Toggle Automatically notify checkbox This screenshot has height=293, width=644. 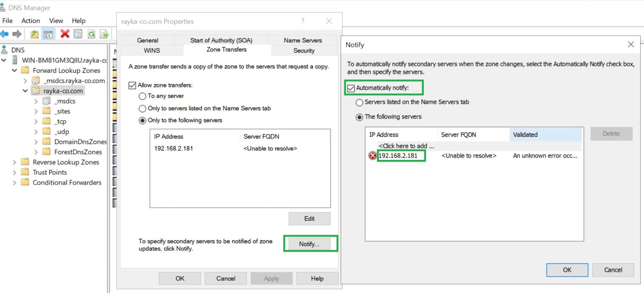351,88
